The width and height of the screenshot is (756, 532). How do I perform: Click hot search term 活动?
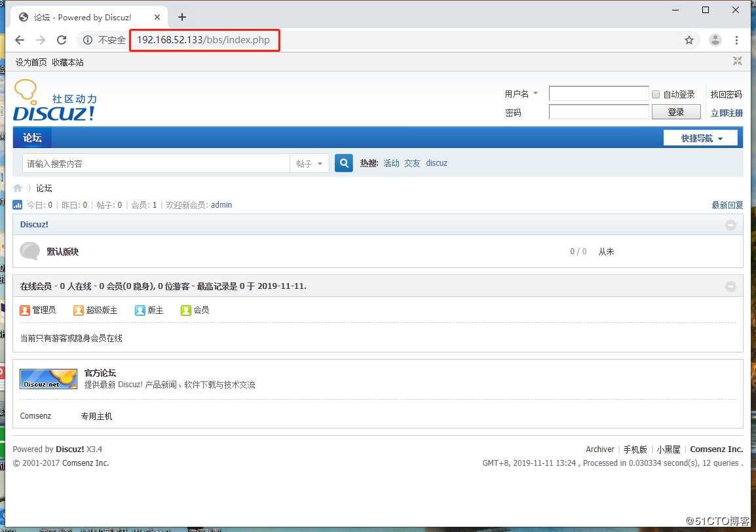click(392, 163)
